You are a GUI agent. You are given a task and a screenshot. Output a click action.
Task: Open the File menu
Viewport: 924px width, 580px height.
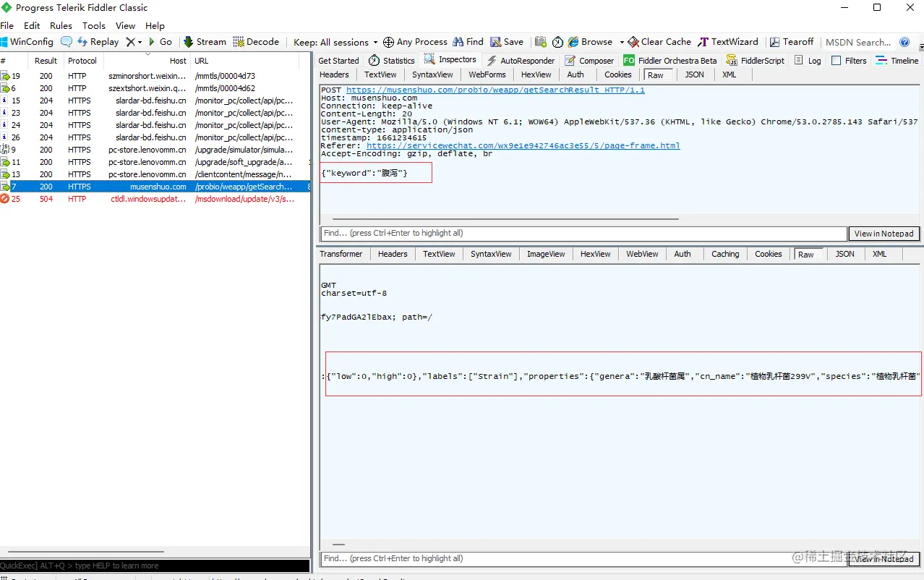tap(7, 25)
